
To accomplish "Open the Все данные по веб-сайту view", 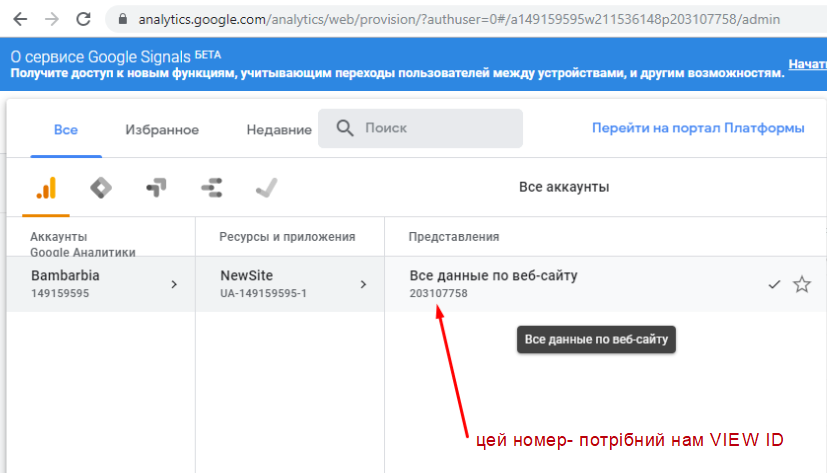I will [x=494, y=276].
